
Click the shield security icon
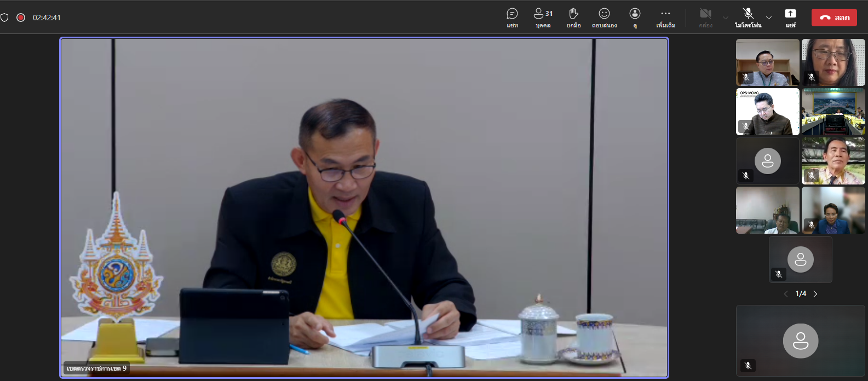pos(4,18)
